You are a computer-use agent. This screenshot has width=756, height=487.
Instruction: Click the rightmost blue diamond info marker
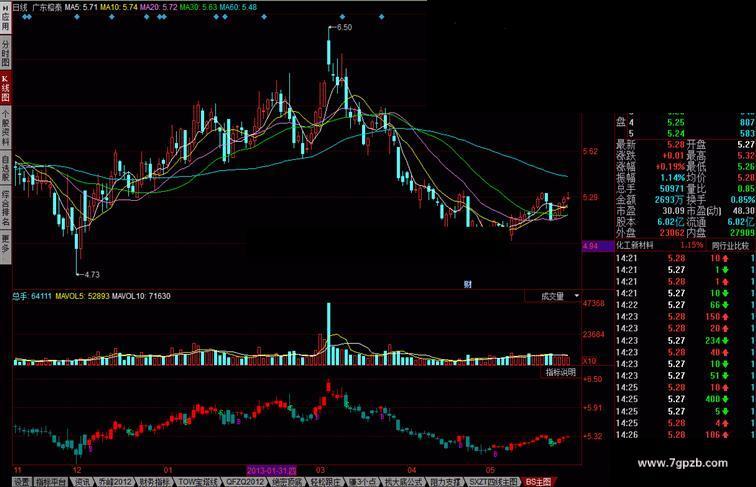[381, 17]
